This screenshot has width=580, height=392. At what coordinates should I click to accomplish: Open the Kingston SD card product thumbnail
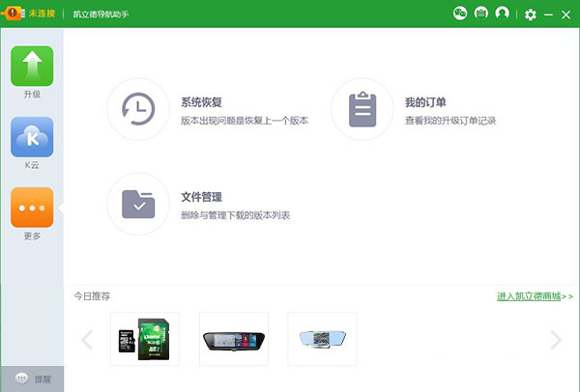click(x=145, y=339)
